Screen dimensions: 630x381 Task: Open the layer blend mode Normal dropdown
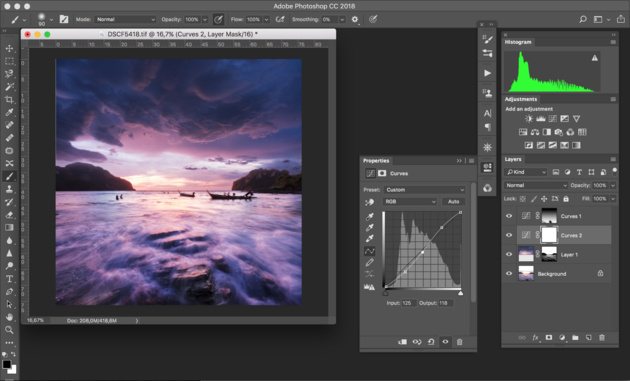click(x=536, y=185)
